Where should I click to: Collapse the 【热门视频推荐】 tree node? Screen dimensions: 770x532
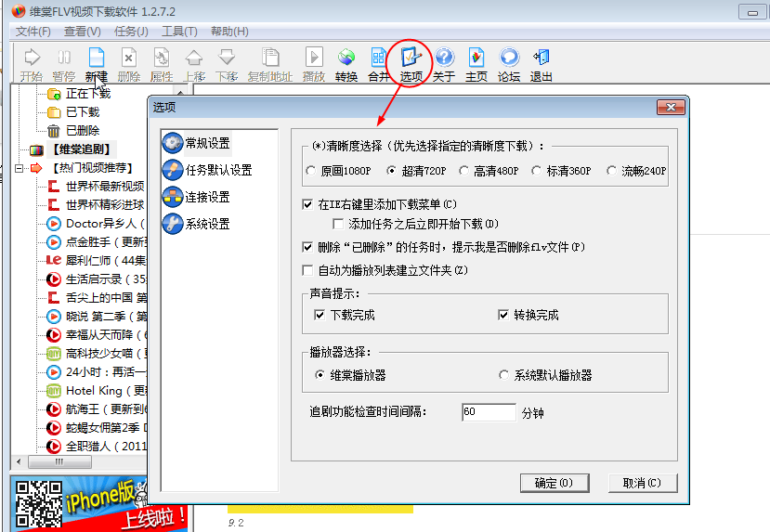click(x=20, y=168)
